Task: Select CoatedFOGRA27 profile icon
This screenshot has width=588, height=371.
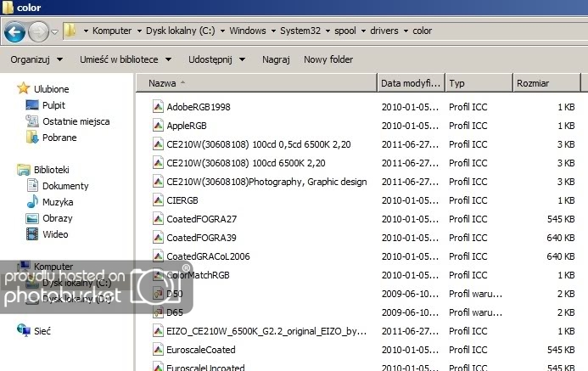Action: click(158, 219)
